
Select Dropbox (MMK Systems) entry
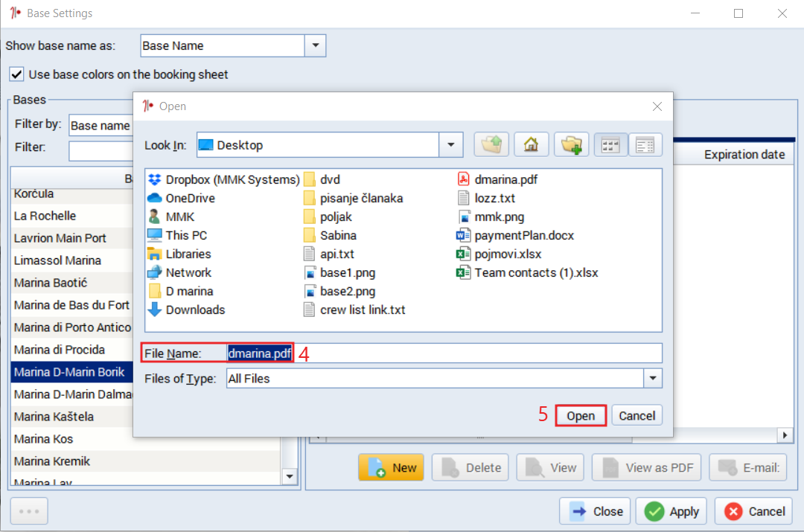(224, 180)
